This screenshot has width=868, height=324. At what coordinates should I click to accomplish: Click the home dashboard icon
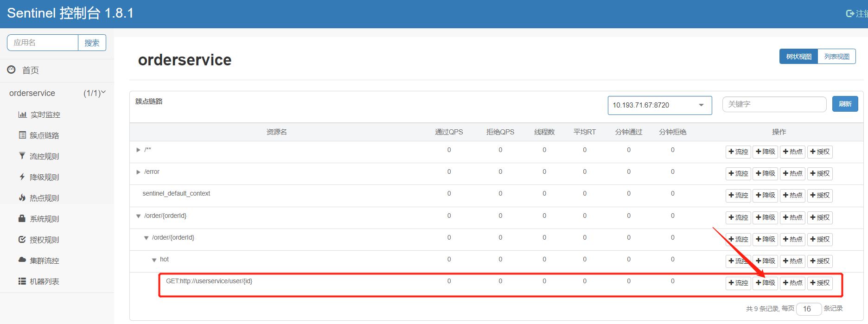click(12, 70)
